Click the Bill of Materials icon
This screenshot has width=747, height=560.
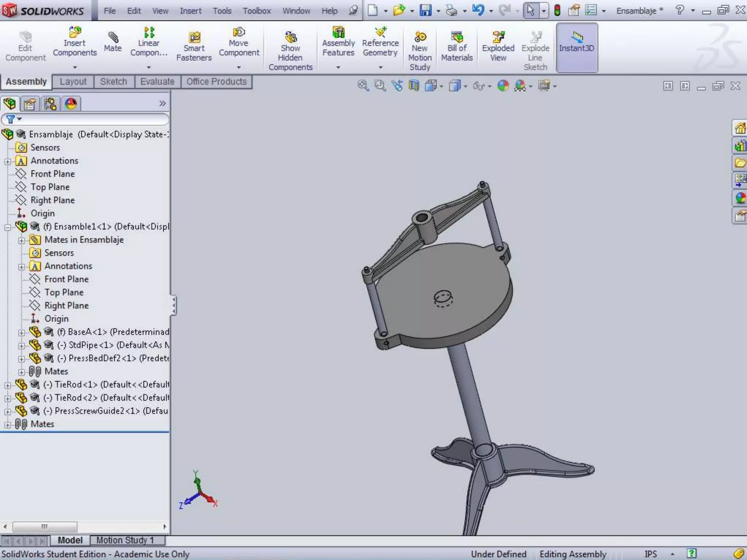click(x=457, y=46)
